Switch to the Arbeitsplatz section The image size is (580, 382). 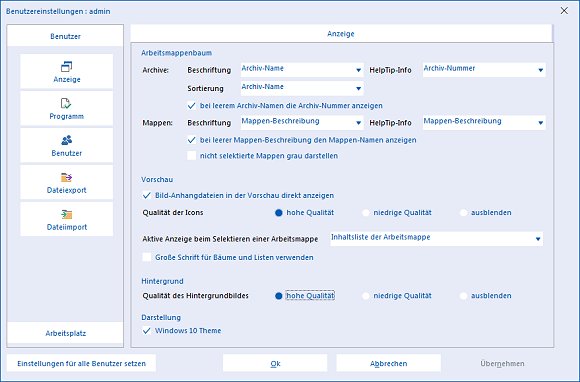[x=65, y=333]
